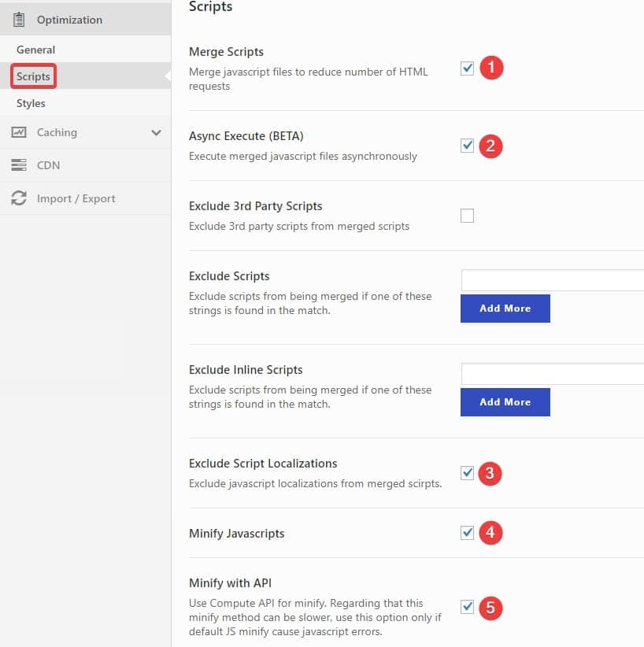
Task: Switch to the General settings section
Action: 35,49
